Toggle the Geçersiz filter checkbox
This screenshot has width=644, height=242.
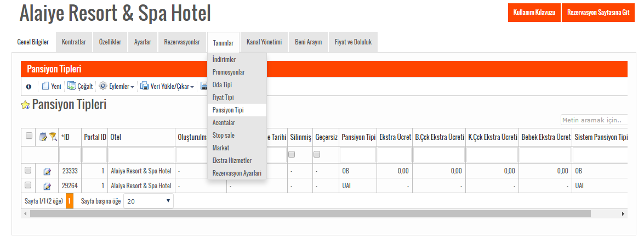coord(317,155)
